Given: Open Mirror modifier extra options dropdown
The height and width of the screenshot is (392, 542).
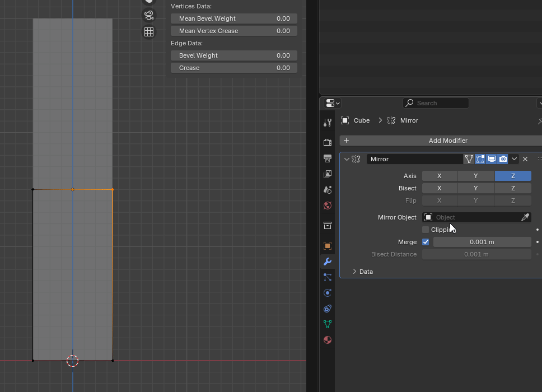Looking at the screenshot, I should (514, 159).
